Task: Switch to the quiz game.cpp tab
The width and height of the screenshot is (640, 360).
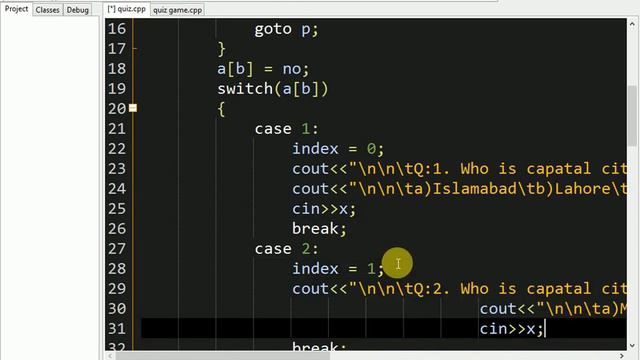Action: coord(178,10)
